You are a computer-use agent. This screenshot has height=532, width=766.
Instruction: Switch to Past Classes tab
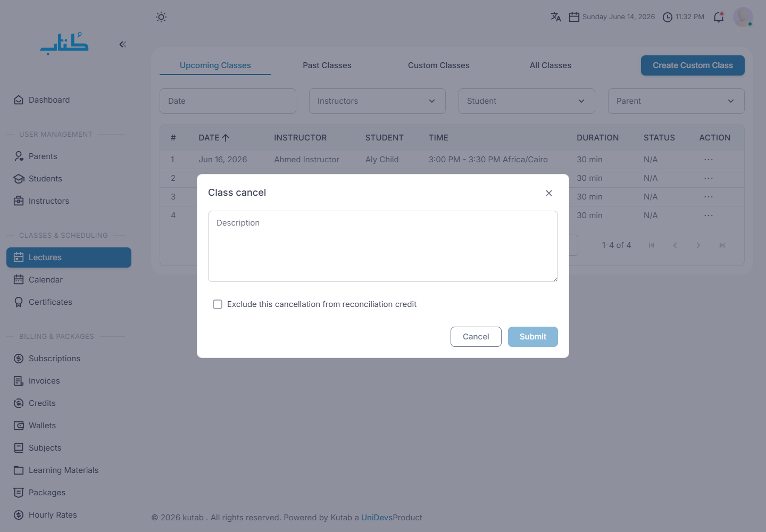click(x=327, y=65)
